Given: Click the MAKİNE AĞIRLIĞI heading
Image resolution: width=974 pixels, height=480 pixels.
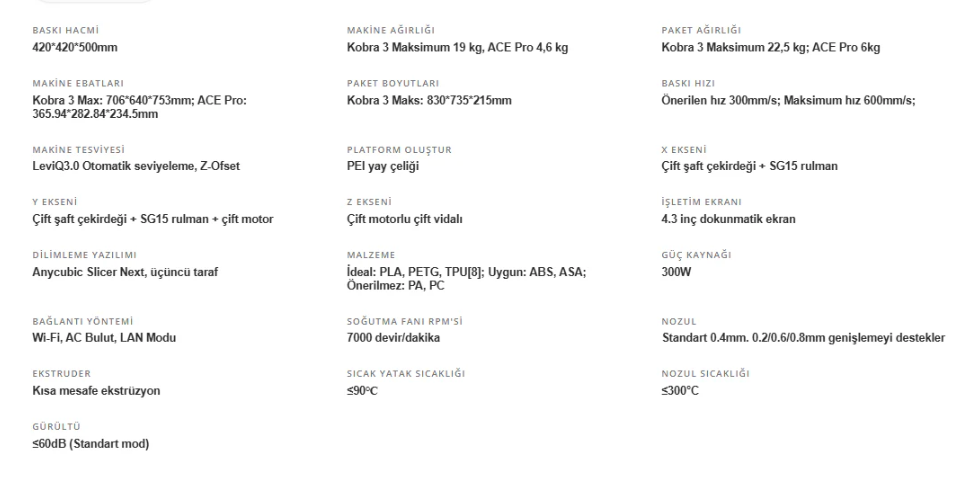Looking at the screenshot, I should click(x=391, y=30).
